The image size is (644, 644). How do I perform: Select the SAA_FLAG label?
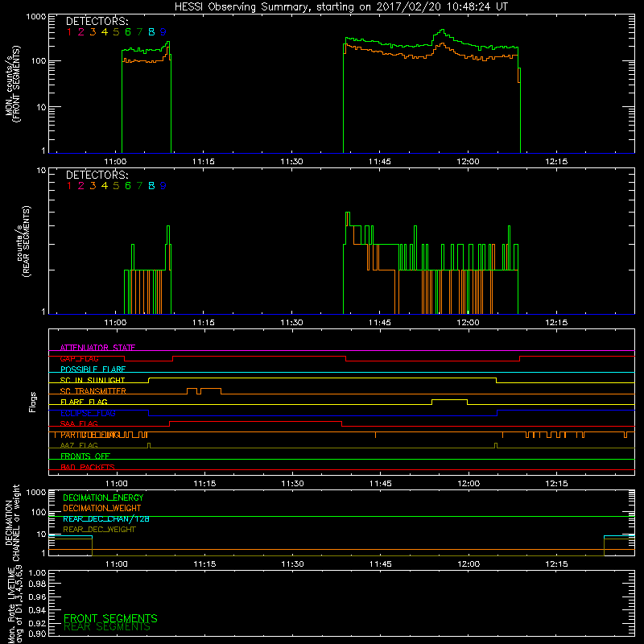[x=79, y=423]
